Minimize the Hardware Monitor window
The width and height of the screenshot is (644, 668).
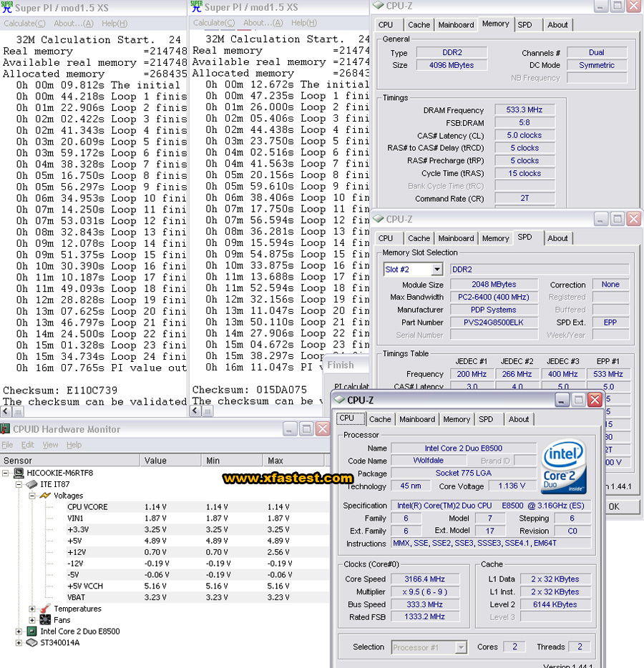pos(289,429)
